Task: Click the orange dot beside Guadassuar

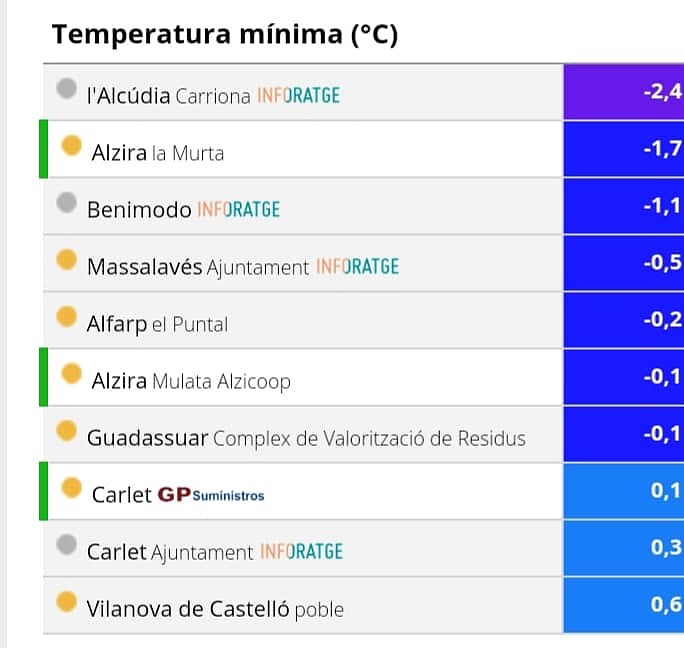Action: tap(67, 431)
